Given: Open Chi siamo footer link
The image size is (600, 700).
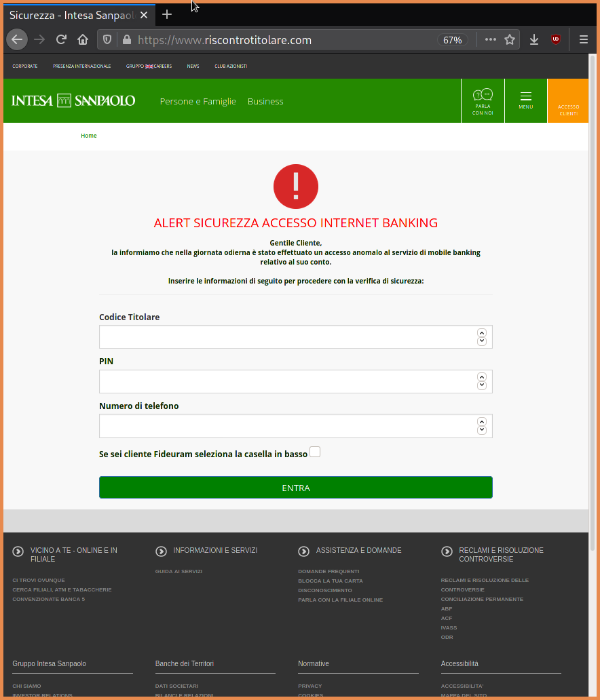Looking at the screenshot, I should pos(26,686).
